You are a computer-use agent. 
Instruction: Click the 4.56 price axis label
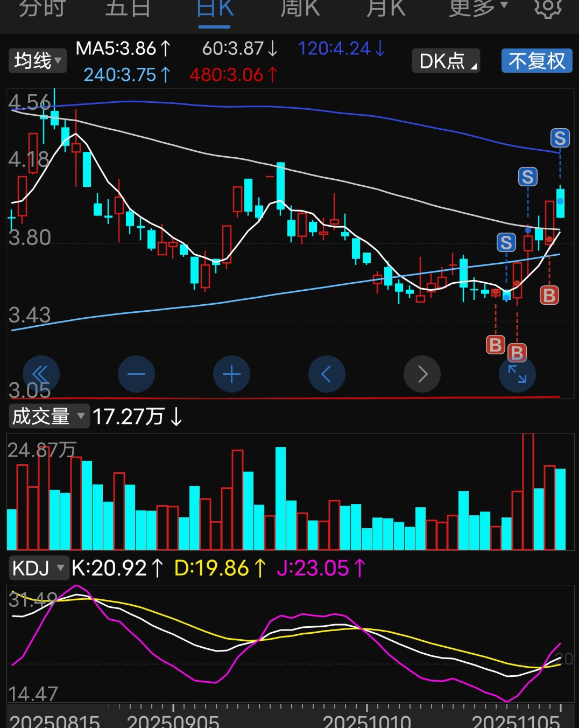click(30, 102)
